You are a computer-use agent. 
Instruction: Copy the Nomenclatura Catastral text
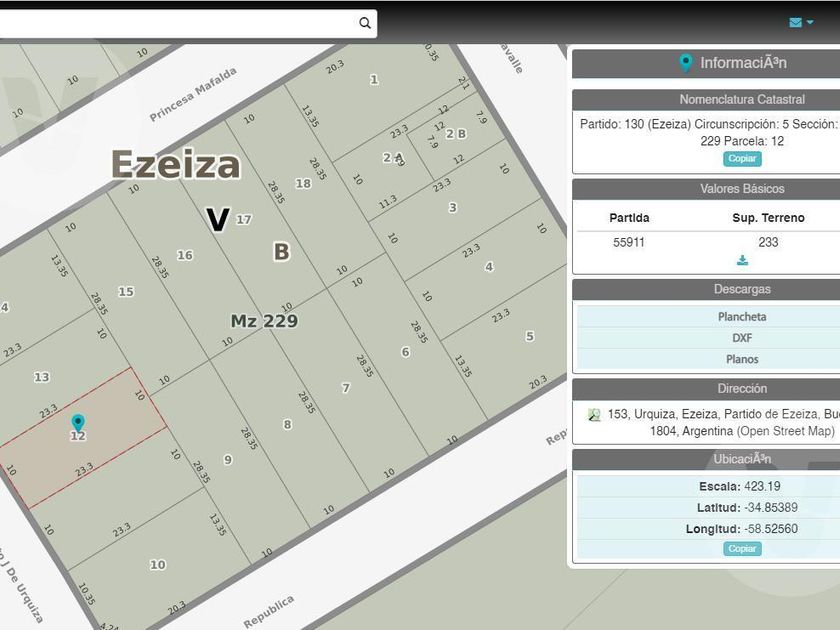[x=742, y=159]
